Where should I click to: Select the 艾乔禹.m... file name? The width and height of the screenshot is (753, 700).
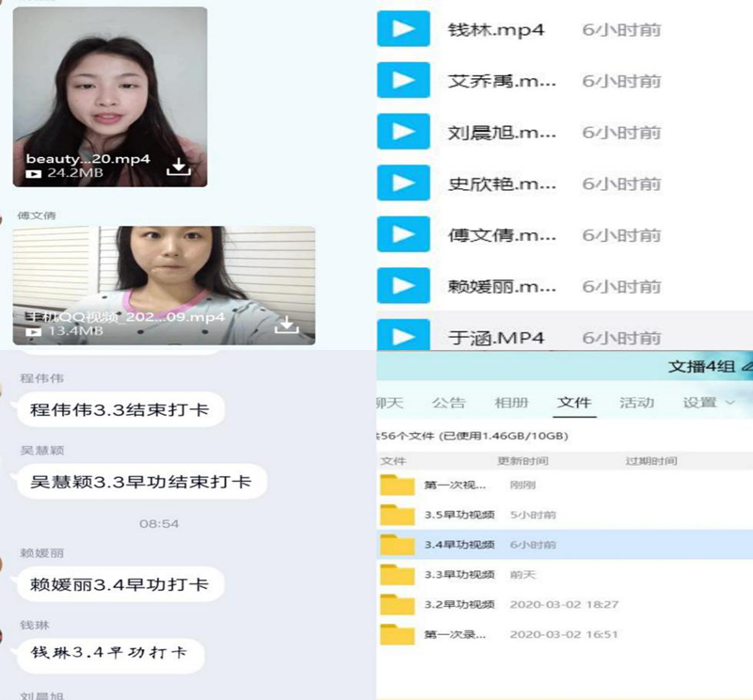click(x=502, y=81)
